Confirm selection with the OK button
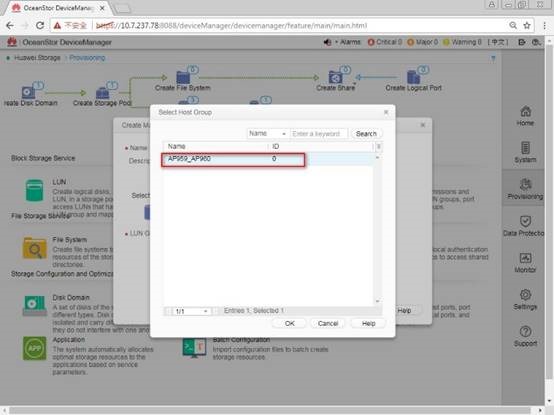This screenshot has width=554, height=415. tap(289, 324)
